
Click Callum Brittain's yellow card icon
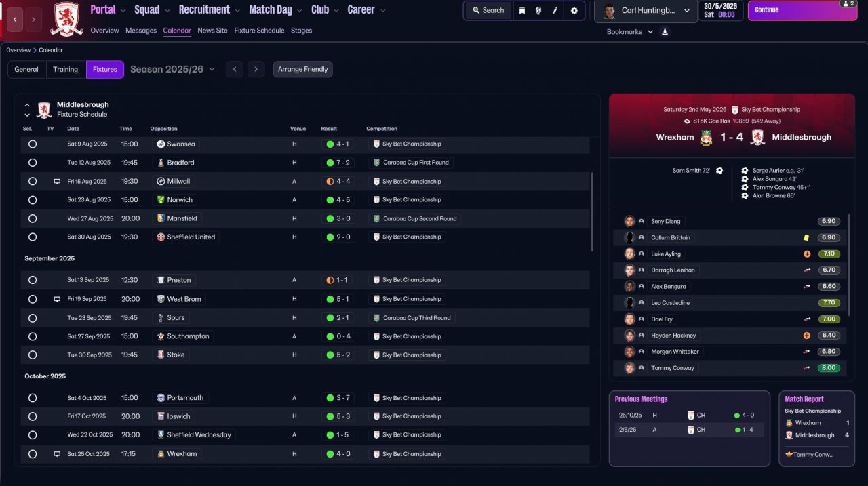coord(806,238)
